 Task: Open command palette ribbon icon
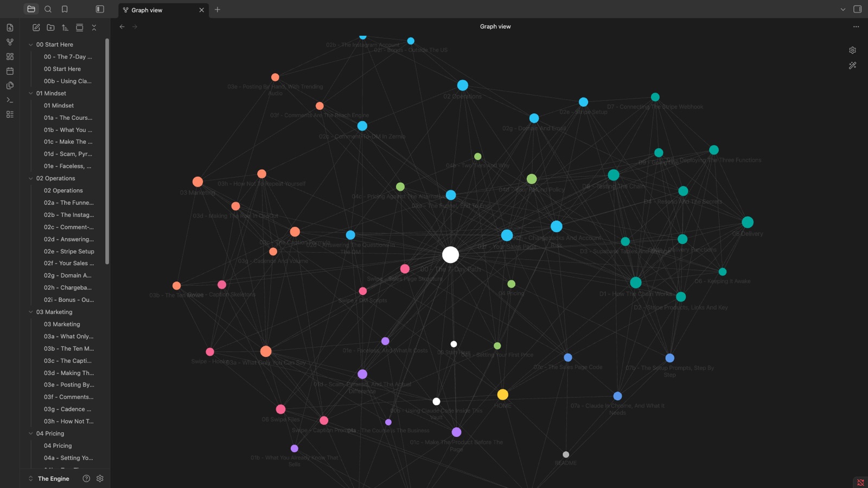[10, 100]
